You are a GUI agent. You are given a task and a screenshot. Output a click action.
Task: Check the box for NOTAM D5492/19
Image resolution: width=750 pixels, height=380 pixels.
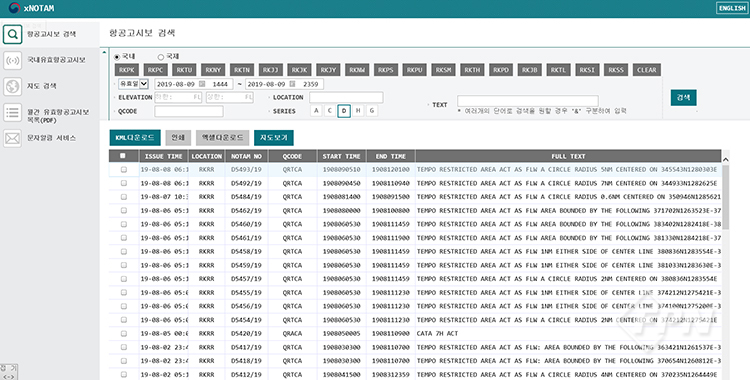click(x=124, y=183)
